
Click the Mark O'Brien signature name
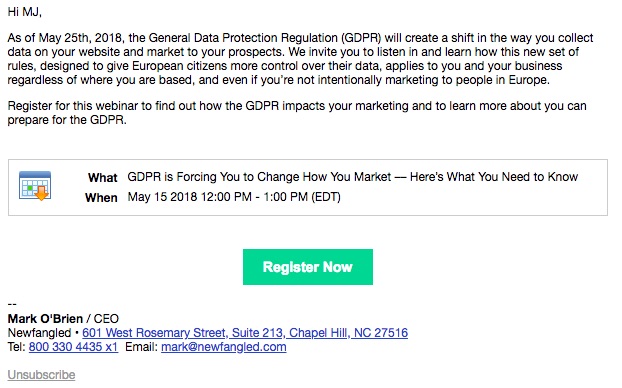click(45, 319)
